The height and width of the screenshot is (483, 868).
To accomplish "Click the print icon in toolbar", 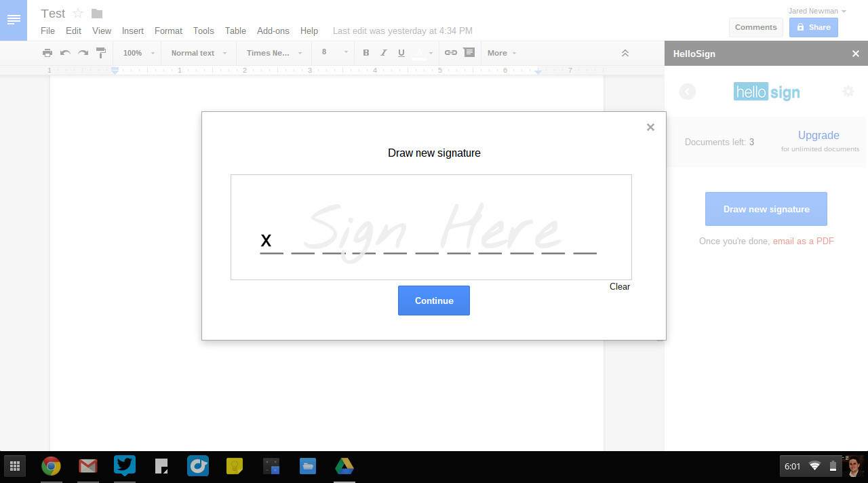I will click(x=47, y=53).
